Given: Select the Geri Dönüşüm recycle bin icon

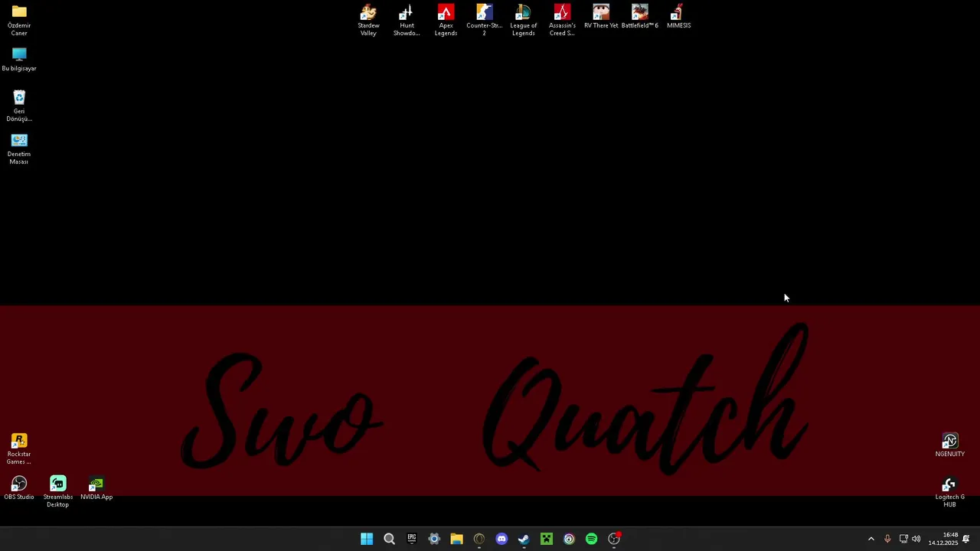Looking at the screenshot, I should click(x=19, y=106).
